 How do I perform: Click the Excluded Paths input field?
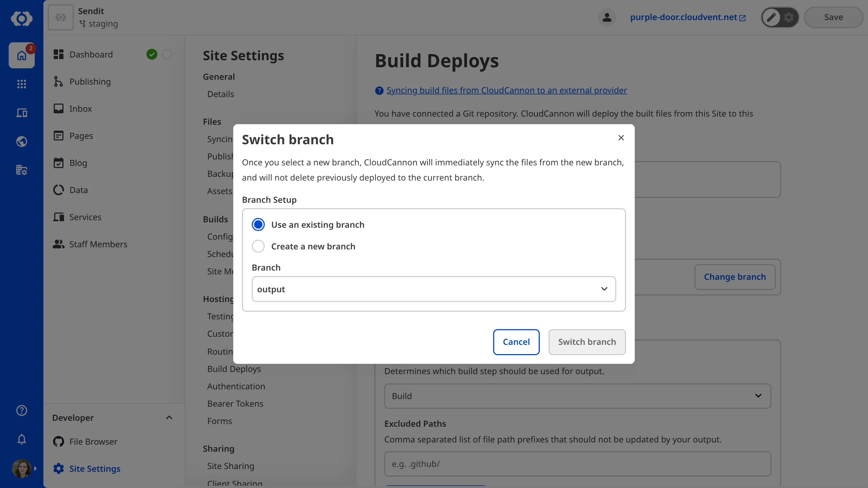pos(577,464)
